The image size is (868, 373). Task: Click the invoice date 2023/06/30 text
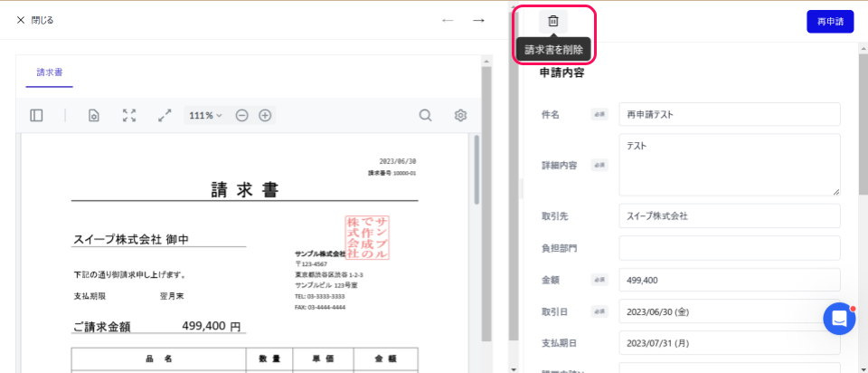pos(398,161)
